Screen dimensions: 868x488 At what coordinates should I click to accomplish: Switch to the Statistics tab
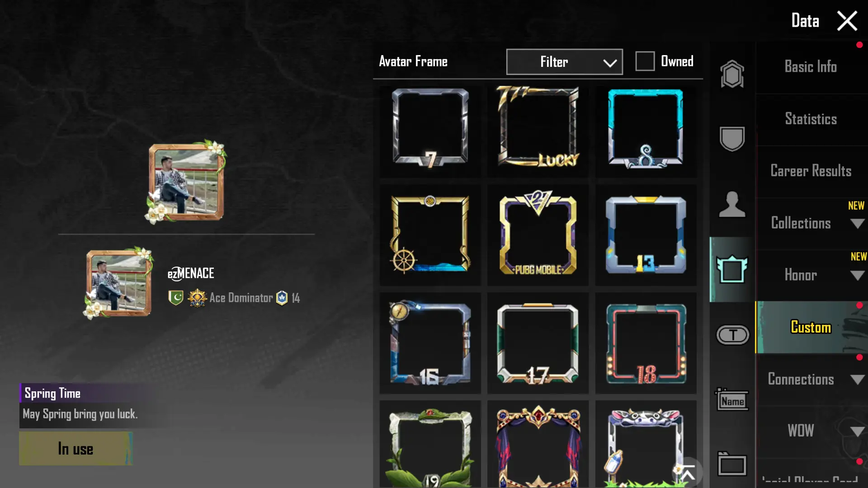(811, 119)
